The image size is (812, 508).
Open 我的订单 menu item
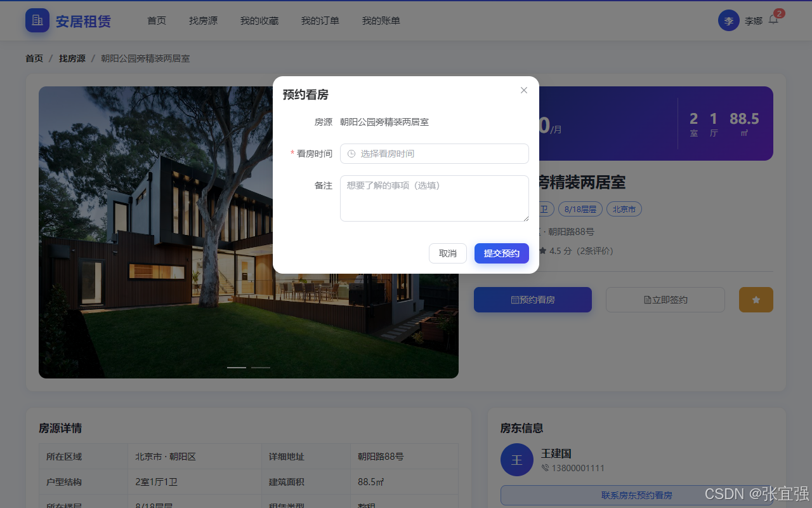coord(320,21)
